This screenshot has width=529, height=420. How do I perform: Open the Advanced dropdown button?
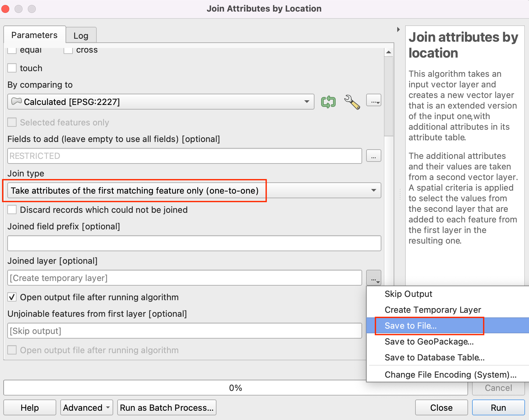coord(87,407)
